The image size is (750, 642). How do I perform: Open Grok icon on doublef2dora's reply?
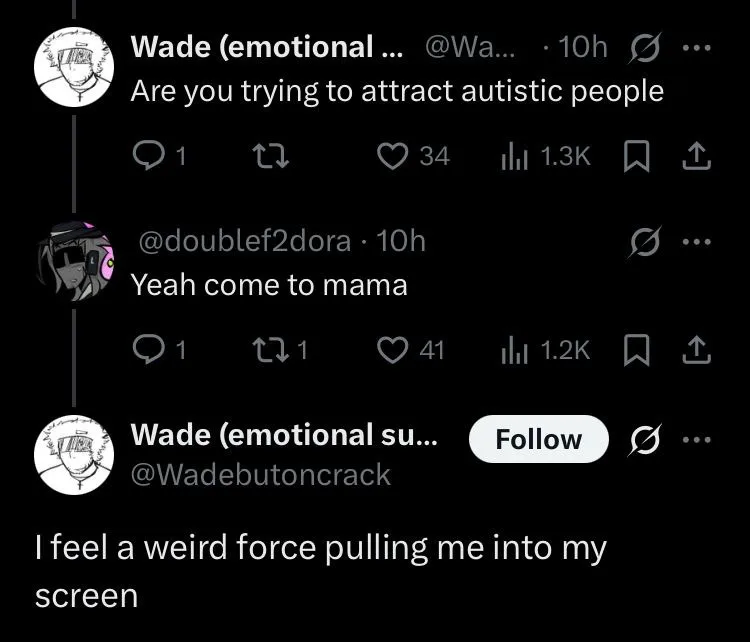coord(644,242)
